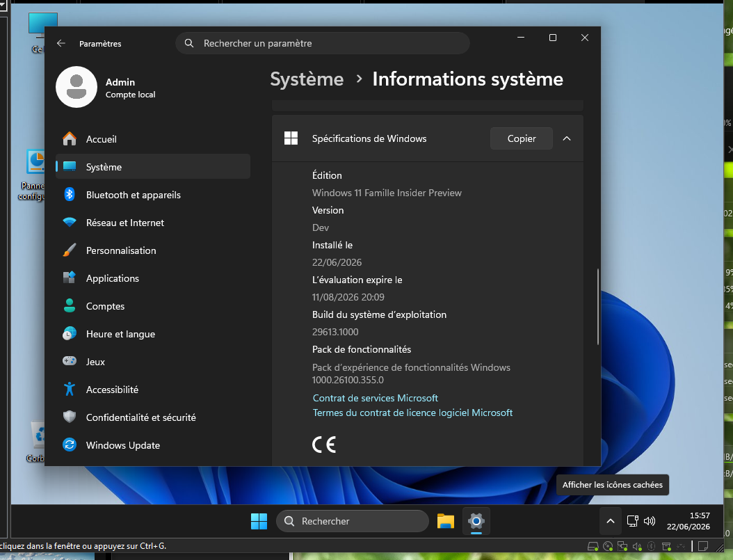
Task: Click the Comptes person icon
Action: click(x=69, y=305)
